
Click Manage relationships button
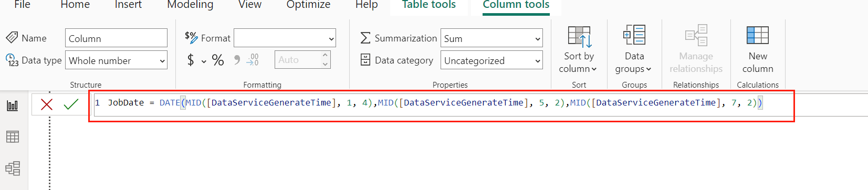tap(696, 50)
